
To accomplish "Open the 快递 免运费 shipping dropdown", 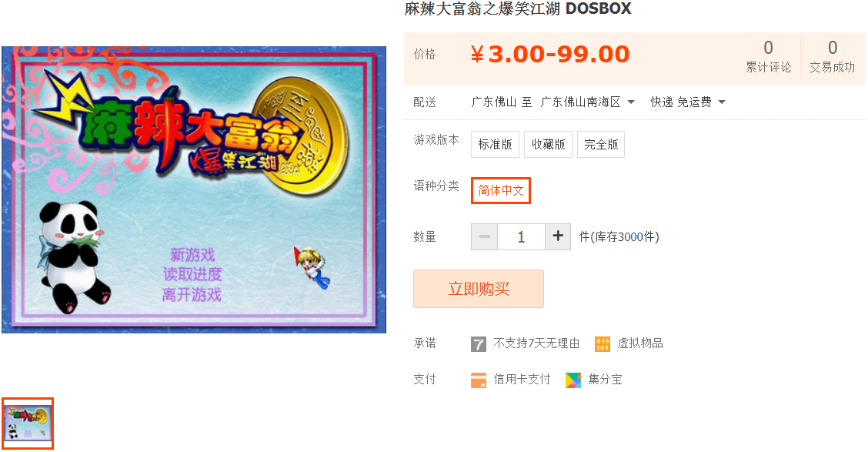I will click(x=687, y=102).
